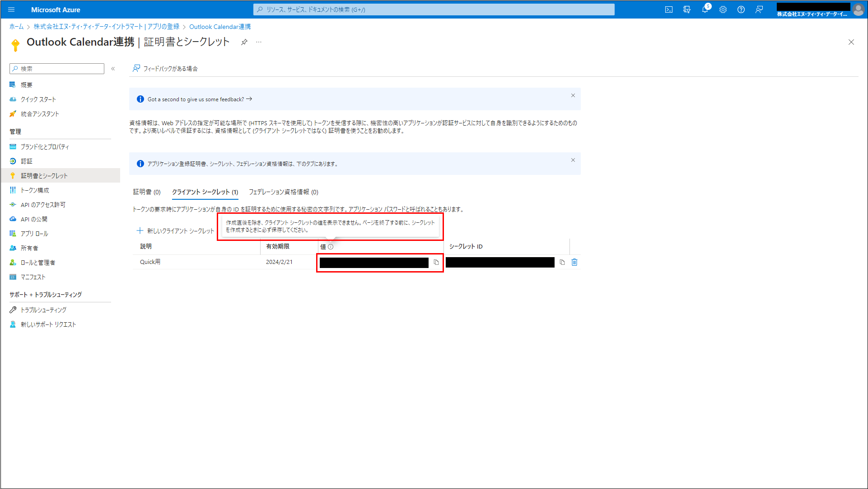
Task: Click the アプリロール sidebar icon
Action: click(x=13, y=233)
